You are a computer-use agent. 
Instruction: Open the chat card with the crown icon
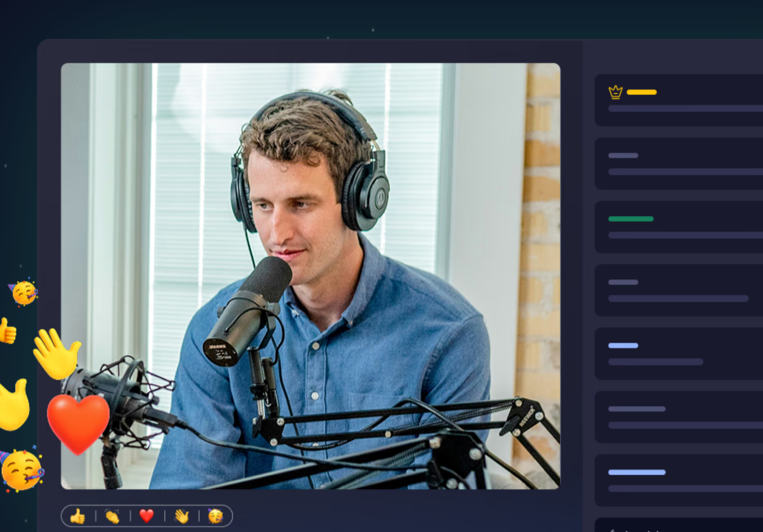pos(679,100)
